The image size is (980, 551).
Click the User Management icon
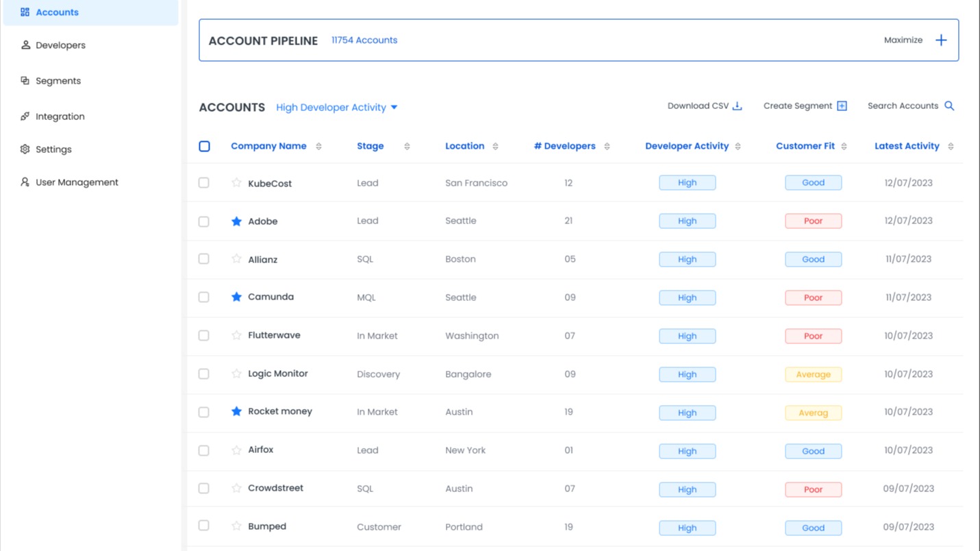click(25, 182)
